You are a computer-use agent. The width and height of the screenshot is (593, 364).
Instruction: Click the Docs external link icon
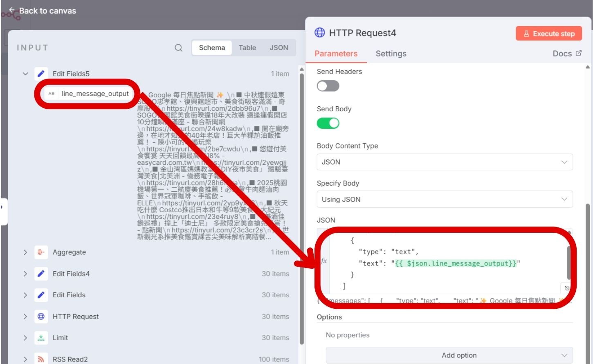(x=578, y=53)
